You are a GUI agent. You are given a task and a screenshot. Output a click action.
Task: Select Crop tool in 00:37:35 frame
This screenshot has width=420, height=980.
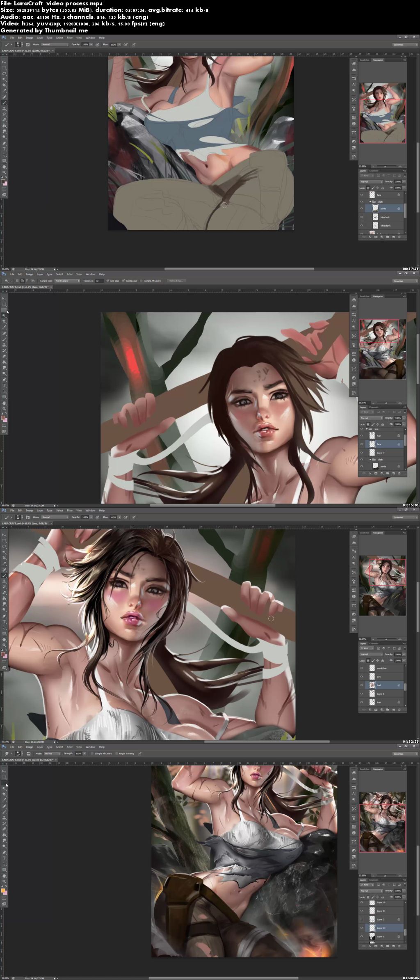[x=4, y=85]
